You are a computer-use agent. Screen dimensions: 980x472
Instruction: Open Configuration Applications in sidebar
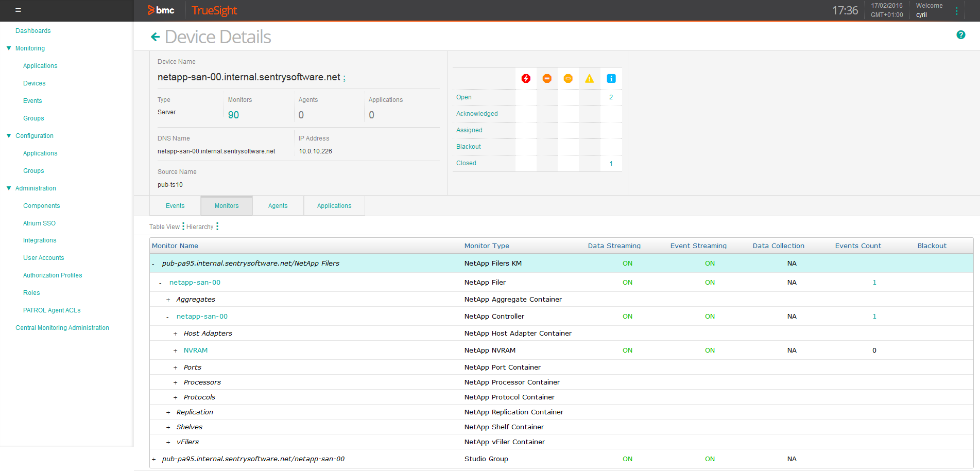(x=40, y=153)
